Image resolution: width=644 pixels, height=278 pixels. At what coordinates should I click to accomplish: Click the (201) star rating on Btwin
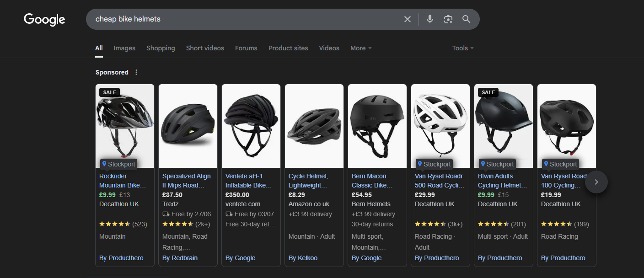pyautogui.click(x=502, y=224)
